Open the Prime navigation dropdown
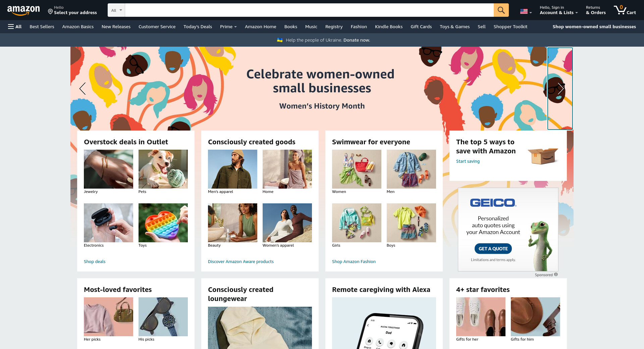 [228, 27]
